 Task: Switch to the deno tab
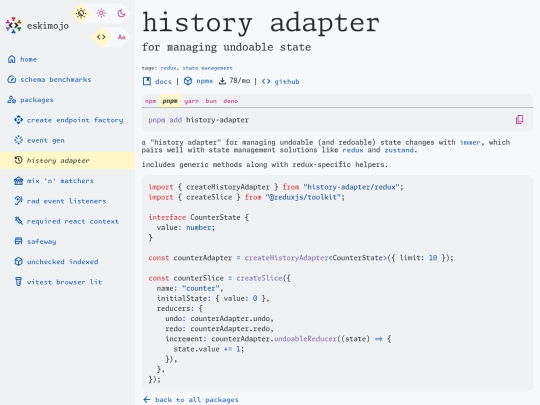[231, 101]
